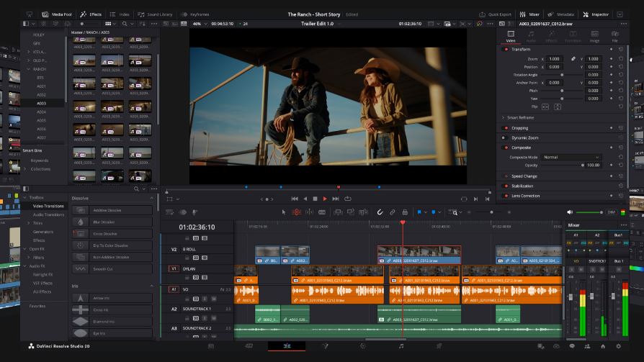The image size is (644, 362).
Task: Toggle the Loop playback icon
Action: click(x=348, y=199)
